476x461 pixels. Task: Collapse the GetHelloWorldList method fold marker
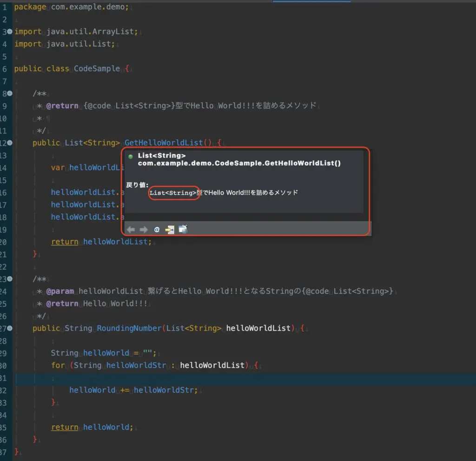9,143
